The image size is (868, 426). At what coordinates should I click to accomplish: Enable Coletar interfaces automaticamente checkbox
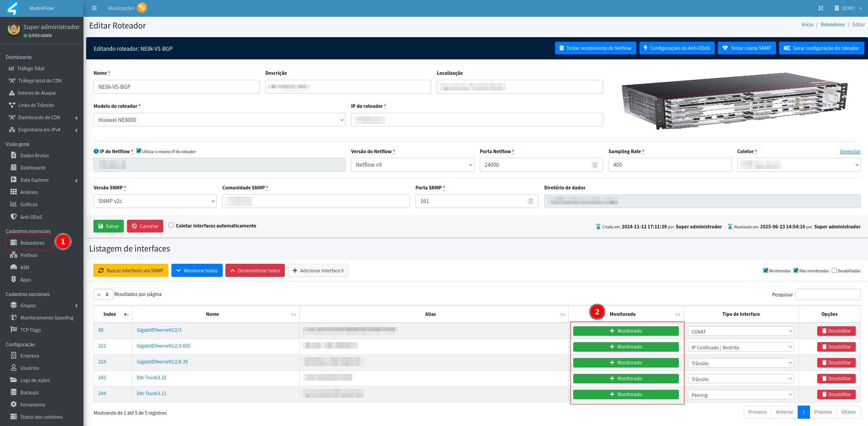(x=171, y=225)
